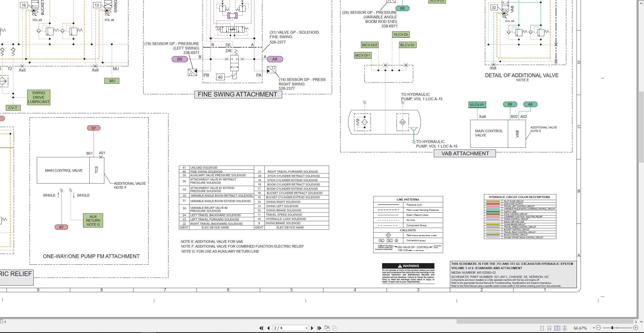The width and height of the screenshot is (644, 333).
Task: Click the FINE SWING ATTACHMENT title
Action: [238, 94]
